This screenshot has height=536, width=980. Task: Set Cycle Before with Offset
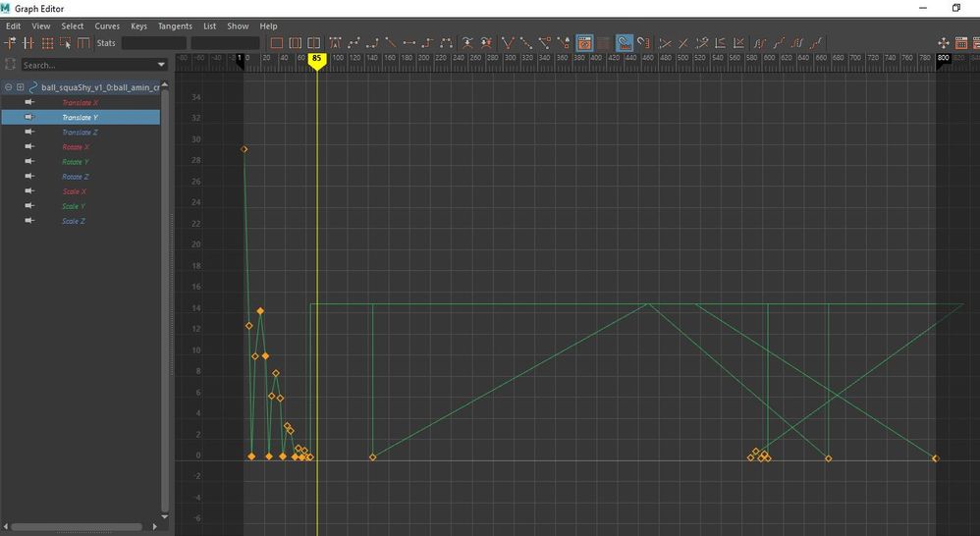(778, 43)
